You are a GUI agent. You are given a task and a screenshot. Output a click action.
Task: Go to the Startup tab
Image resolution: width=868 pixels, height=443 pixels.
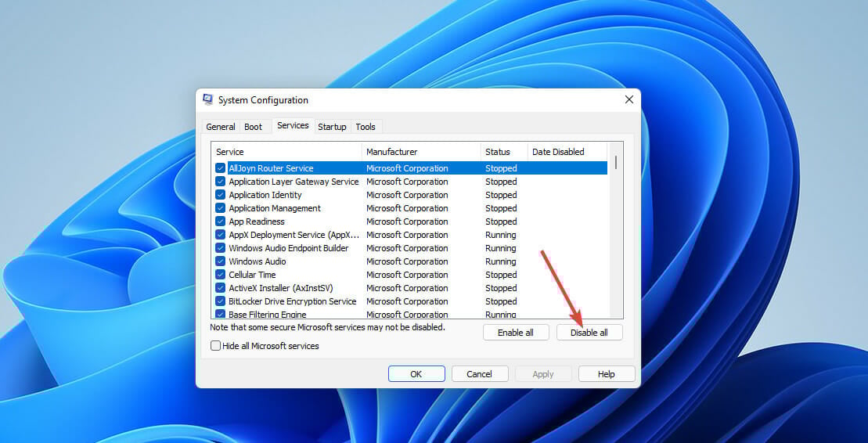click(332, 127)
